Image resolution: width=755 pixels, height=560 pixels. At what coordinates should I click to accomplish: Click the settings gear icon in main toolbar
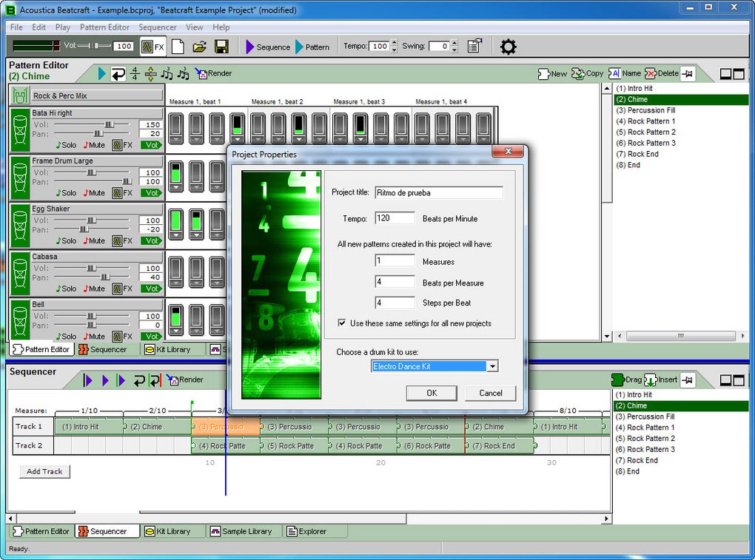pos(507,47)
